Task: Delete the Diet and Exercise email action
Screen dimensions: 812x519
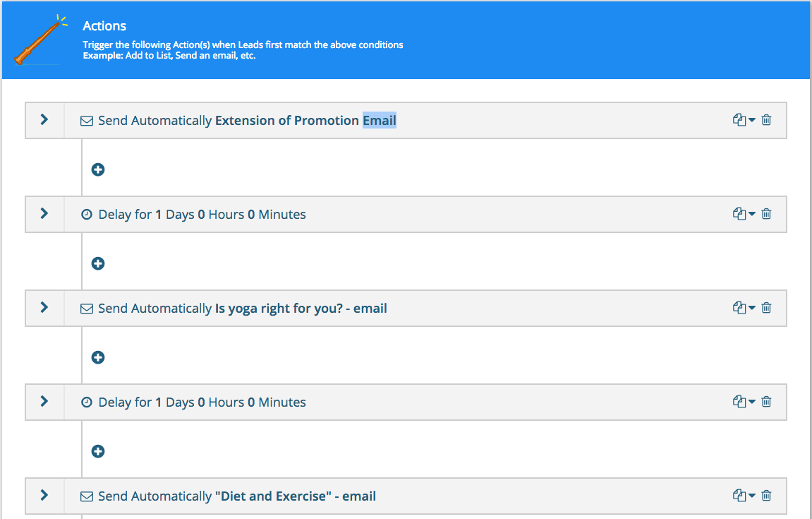Action: (766, 496)
